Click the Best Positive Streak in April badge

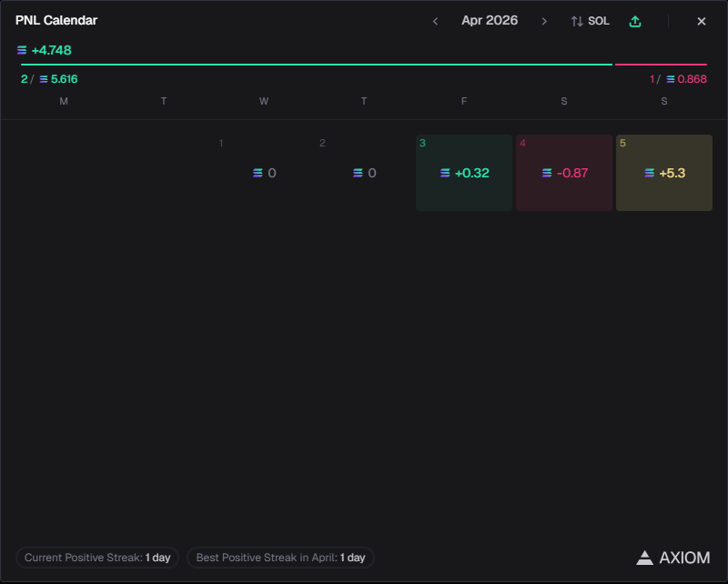(x=280, y=558)
